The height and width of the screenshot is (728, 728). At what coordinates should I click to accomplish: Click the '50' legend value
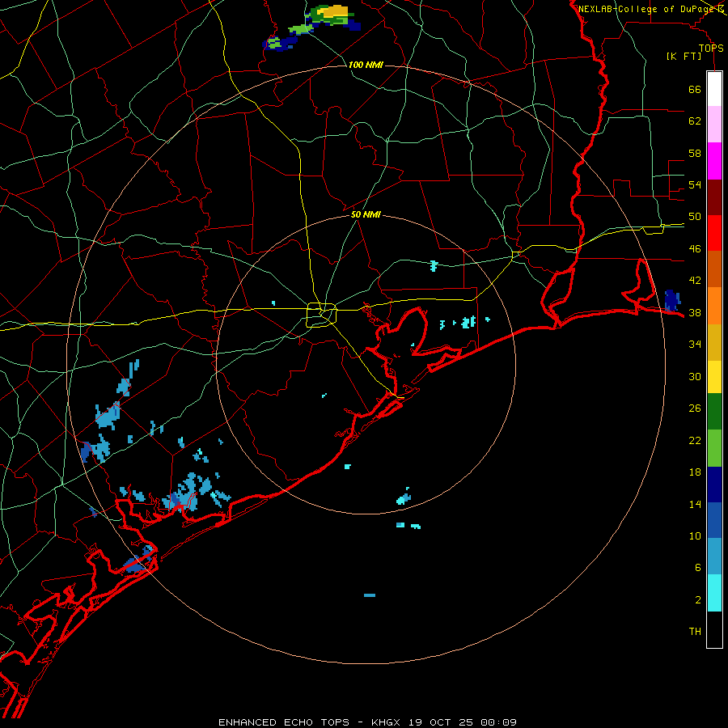695,217
